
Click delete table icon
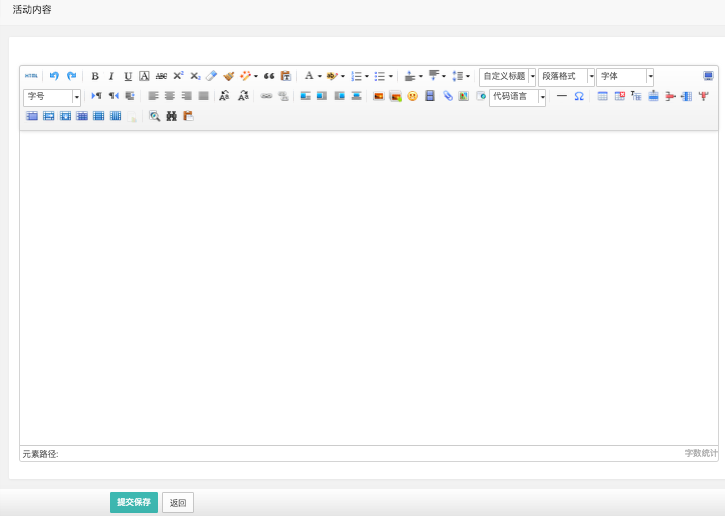(x=620, y=96)
